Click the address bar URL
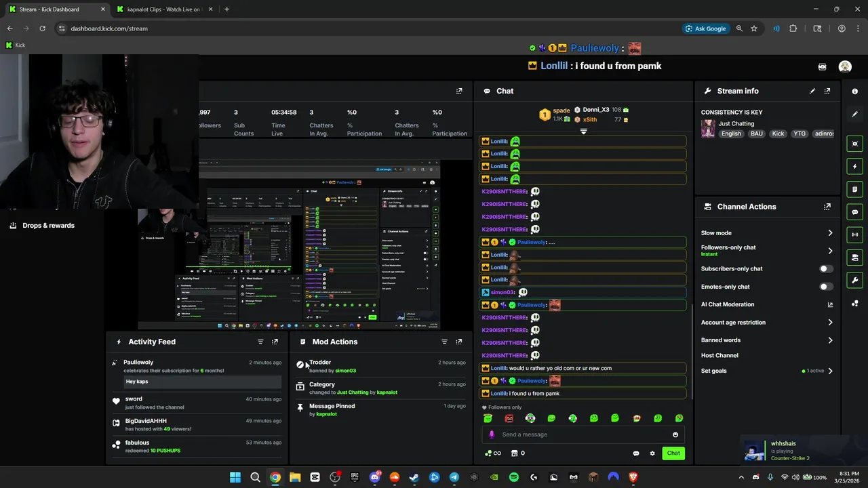Viewport: 868px width, 488px height. pos(109,28)
